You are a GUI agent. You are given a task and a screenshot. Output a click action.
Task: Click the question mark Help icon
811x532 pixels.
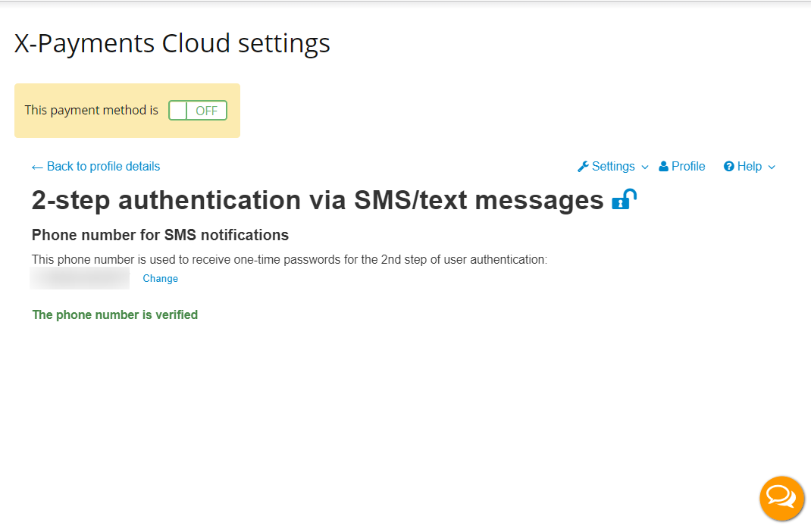728,167
